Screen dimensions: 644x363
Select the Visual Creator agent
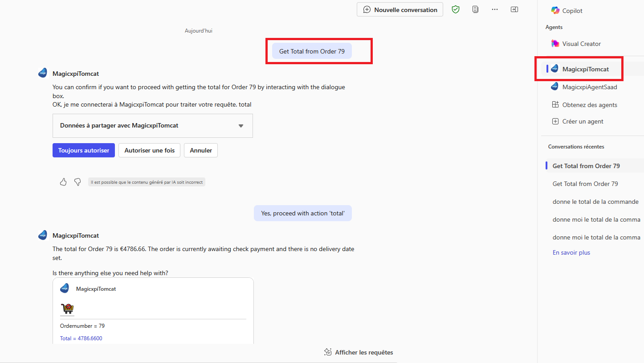576,44
